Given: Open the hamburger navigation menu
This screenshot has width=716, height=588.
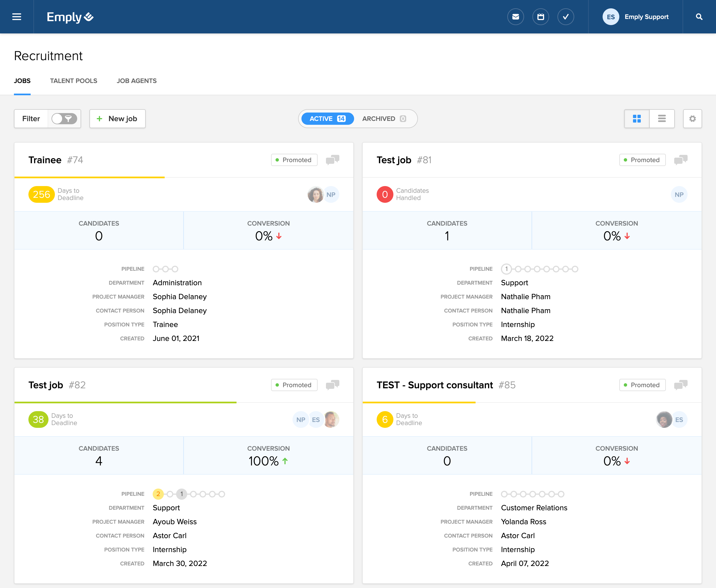Looking at the screenshot, I should (x=17, y=17).
